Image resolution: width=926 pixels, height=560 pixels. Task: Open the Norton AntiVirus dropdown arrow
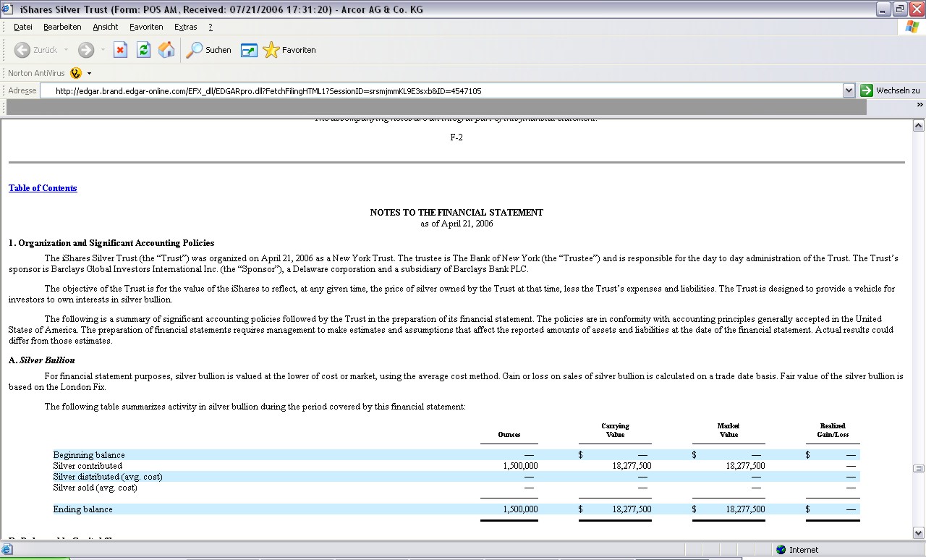[90, 73]
